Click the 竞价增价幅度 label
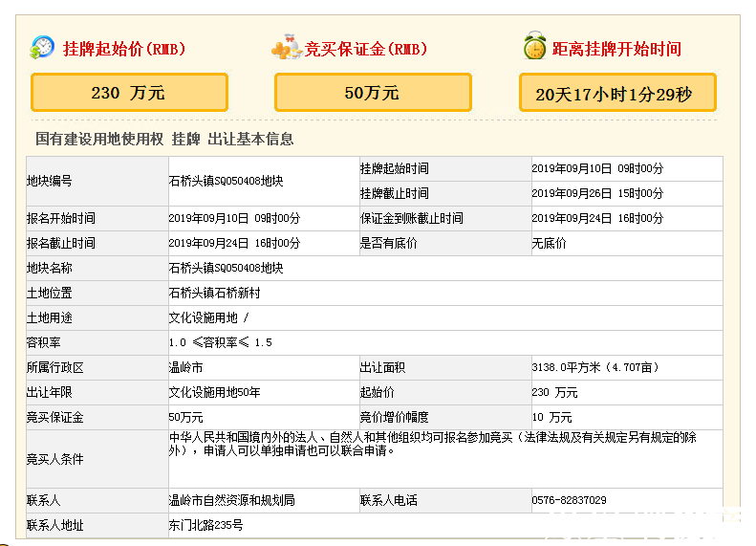Viewport: 756px width, 546px height. (395, 417)
